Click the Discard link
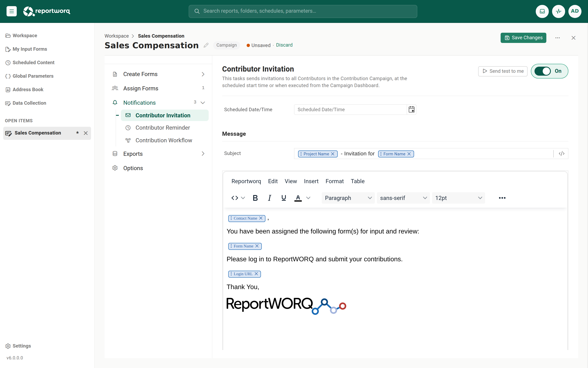The image size is (588, 368). coord(284,45)
